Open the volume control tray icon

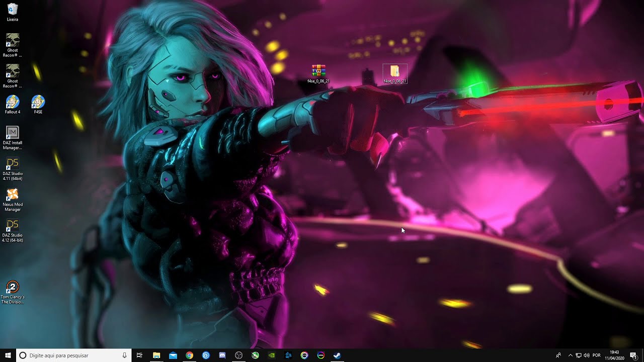point(587,355)
